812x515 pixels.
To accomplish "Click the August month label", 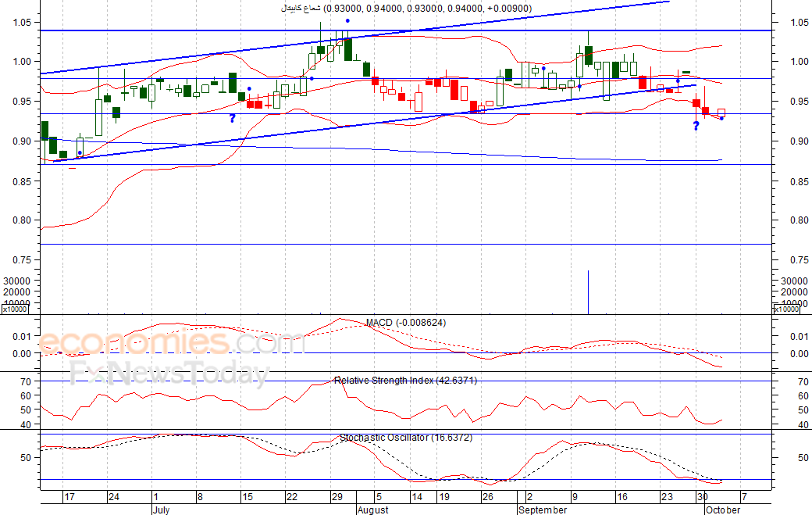I will [x=373, y=510].
